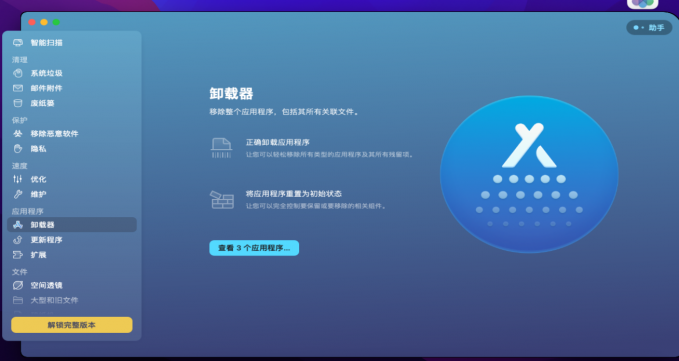Open the 移除恶意软件 malware removal module

(71, 134)
